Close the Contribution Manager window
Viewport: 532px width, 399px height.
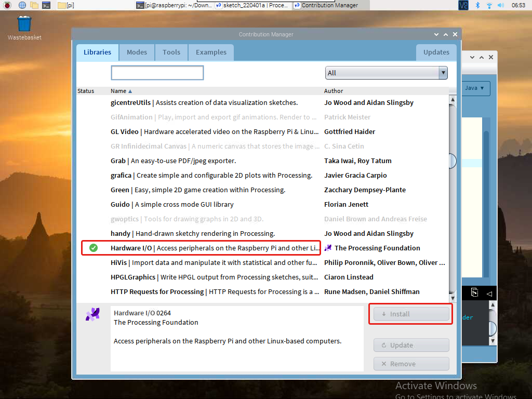click(455, 34)
